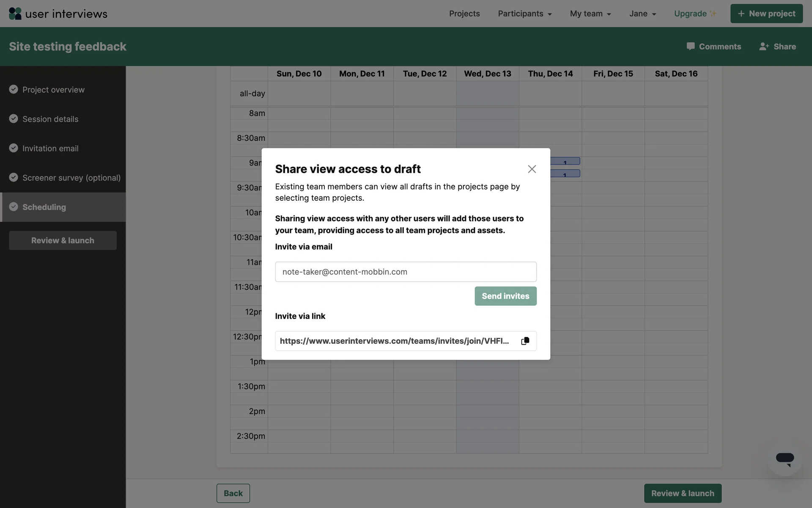Open Screener survey (optional) step

tap(71, 178)
